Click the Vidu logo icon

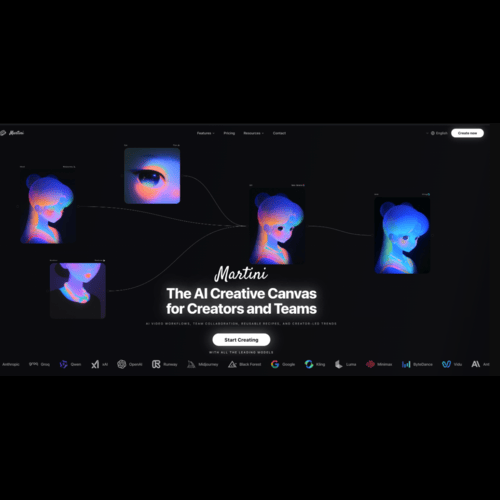click(x=446, y=364)
